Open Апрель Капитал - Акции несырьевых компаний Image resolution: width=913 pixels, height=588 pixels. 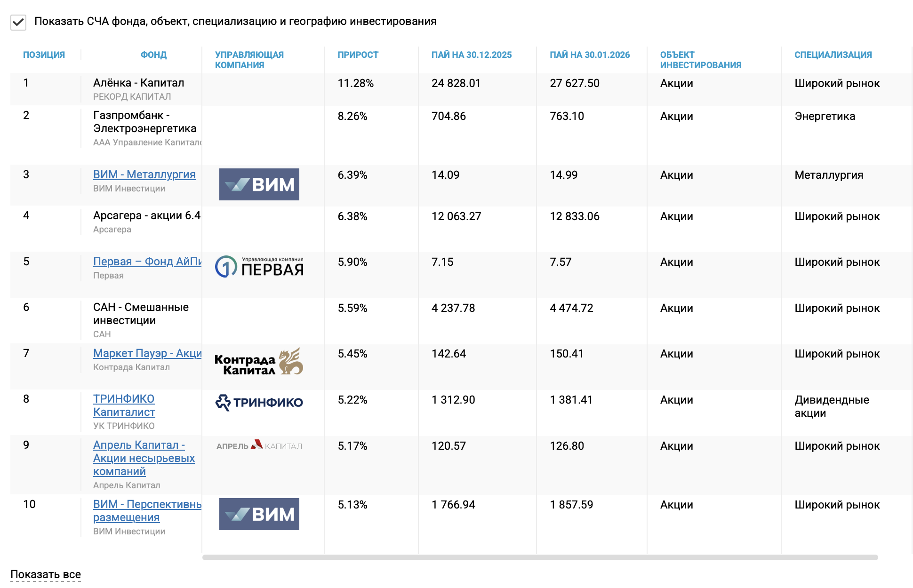[x=144, y=458]
